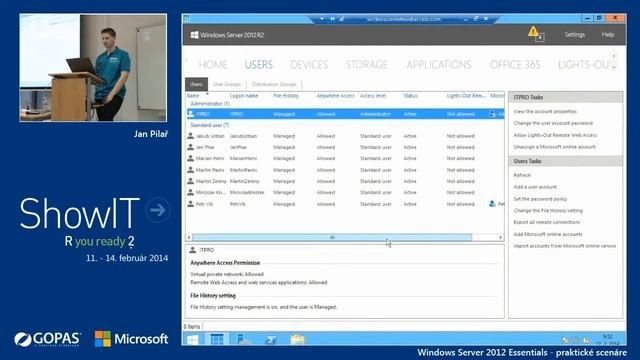Select the Users sub-tab
The image size is (640, 360).
[x=196, y=84]
